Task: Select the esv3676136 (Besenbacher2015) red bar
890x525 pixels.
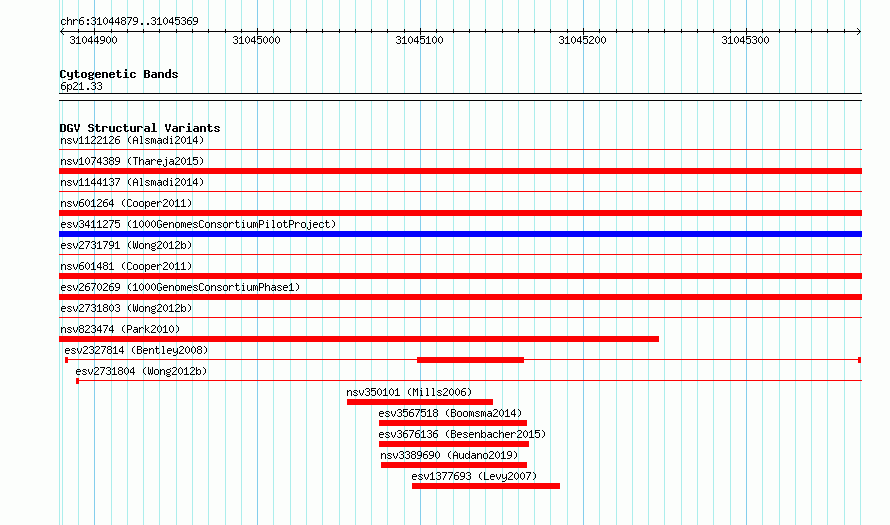Action: pos(454,444)
